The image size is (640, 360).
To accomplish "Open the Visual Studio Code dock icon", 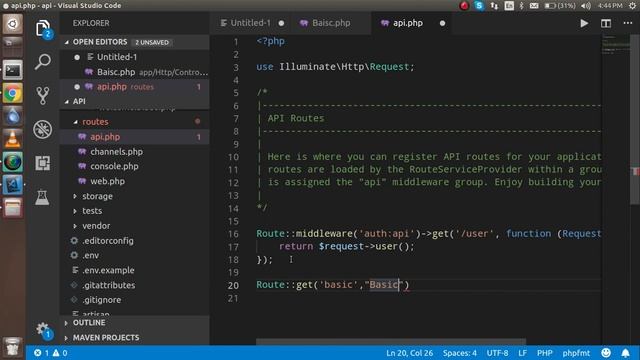I will (x=13, y=185).
